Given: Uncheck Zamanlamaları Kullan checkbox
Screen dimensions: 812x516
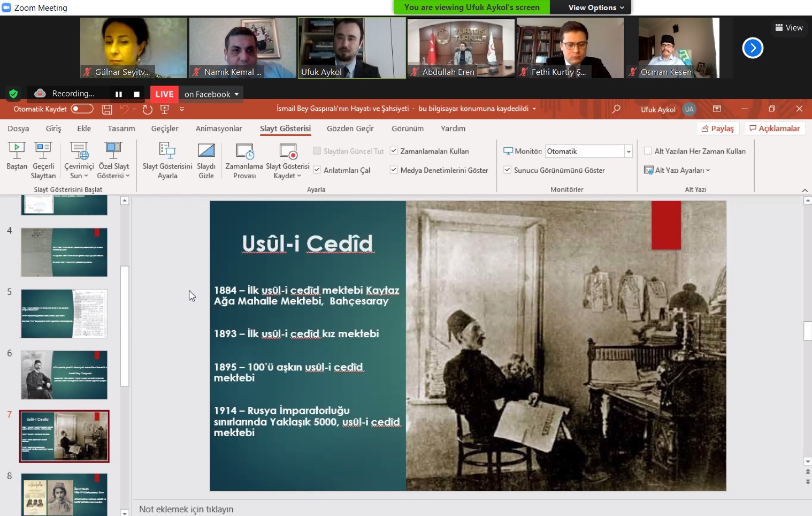Looking at the screenshot, I should pos(394,151).
